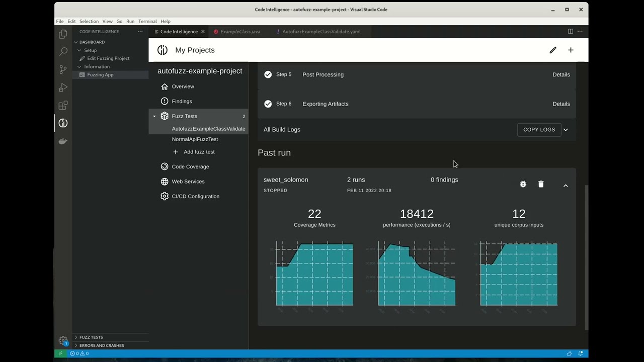The height and width of the screenshot is (362, 644).
Task: Collapse the DASHBOARD section
Action: (76, 42)
